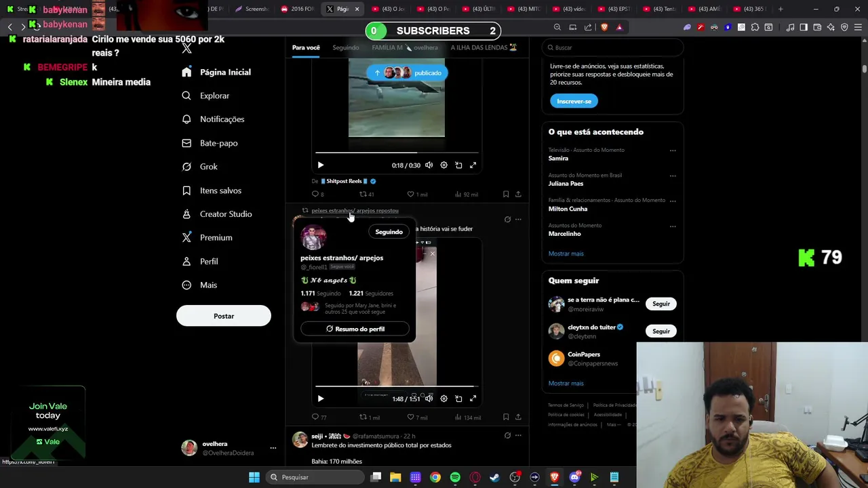Click the Postar button
The width and height of the screenshot is (868, 488).
pyautogui.click(x=224, y=316)
